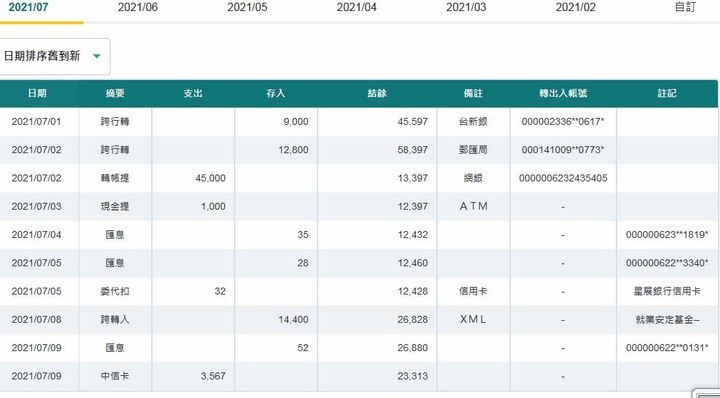
Task: Go to the 2021/04 tab
Action: (x=356, y=7)
